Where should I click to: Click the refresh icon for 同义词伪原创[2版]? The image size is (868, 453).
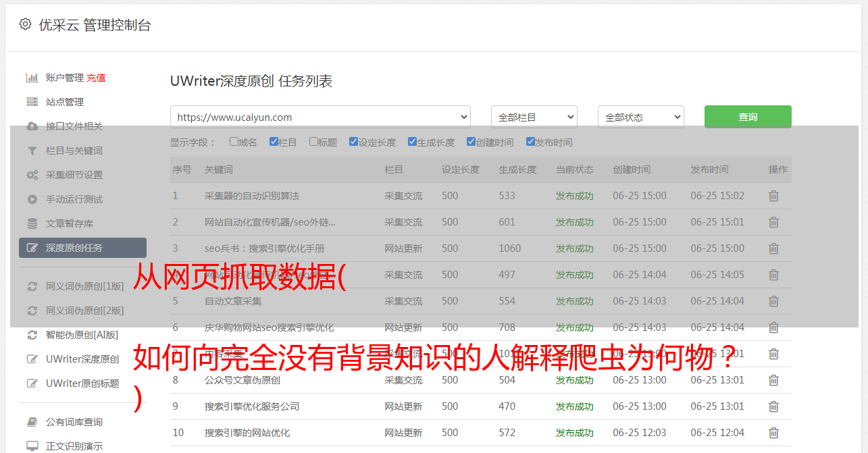pos(32,311)
